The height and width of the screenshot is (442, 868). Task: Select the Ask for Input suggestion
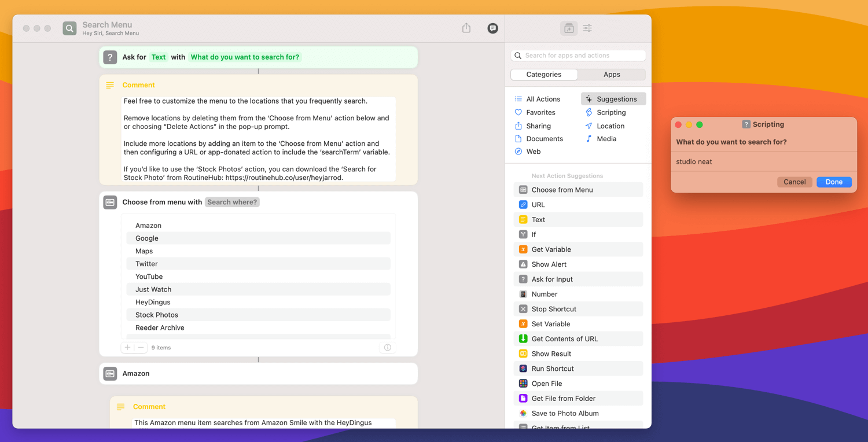578,279
